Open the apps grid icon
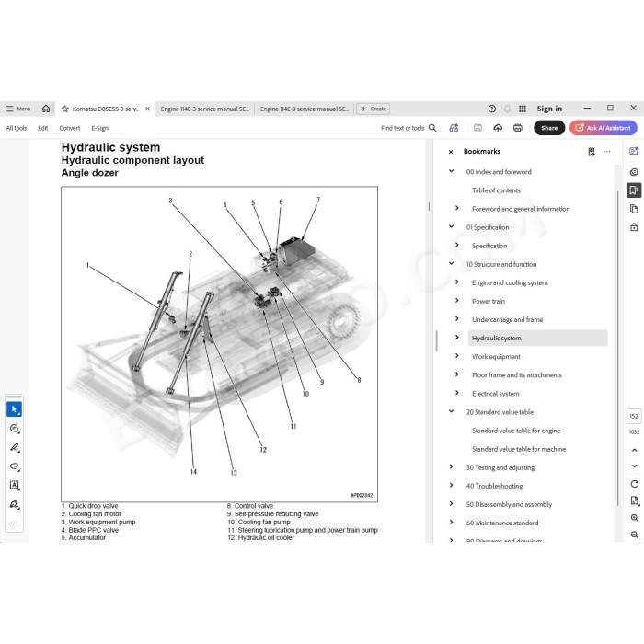This screenshot has width=644, height=644. (523, 109)
